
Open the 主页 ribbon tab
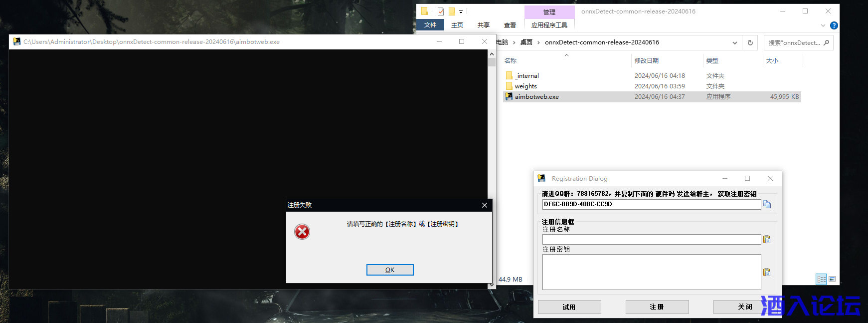pyautogui.click(x=457, y=25)
